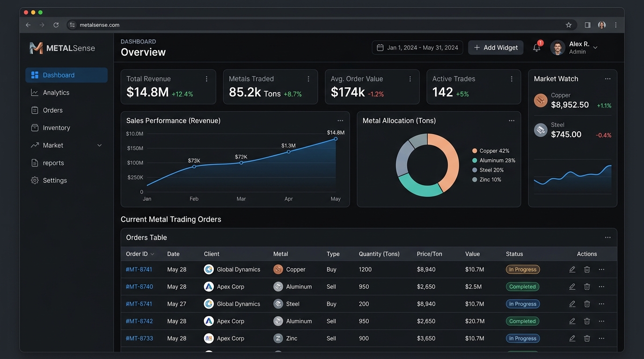The image size is (644, 359).
Task: Open the date range picker
Action: tap(417, 48)
